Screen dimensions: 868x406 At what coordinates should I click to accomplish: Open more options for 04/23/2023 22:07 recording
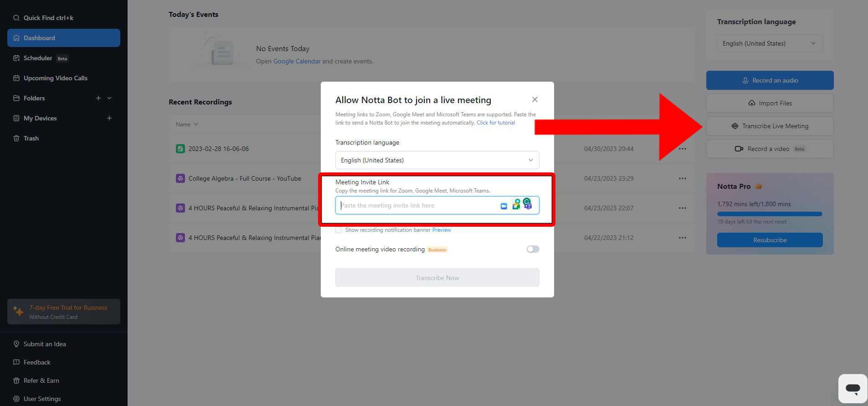click(x=682, y=208)
